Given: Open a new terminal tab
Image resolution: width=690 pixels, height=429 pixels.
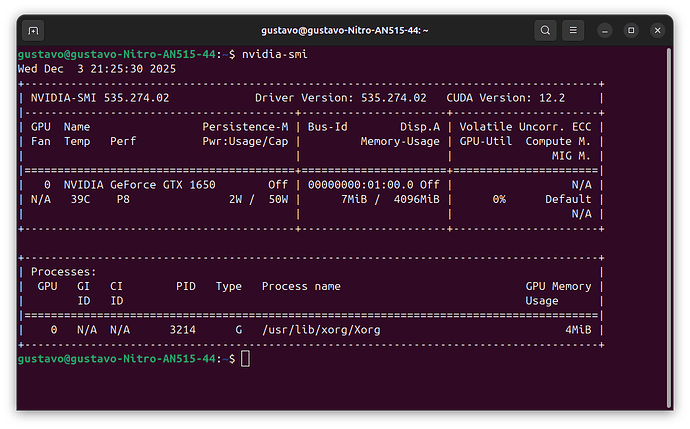Looking at the screenshot, I should 33,30.
